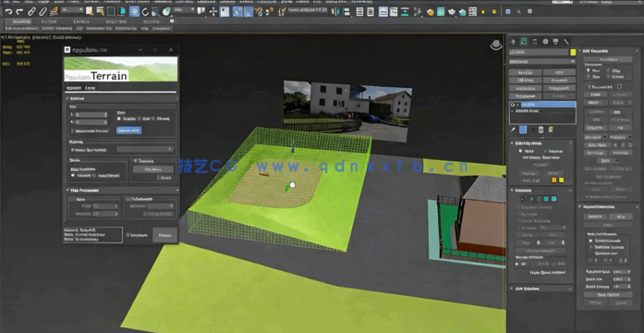Image resolution: width=644 pixels, height=333 pixels.
Task: Switch to the Create command panel tab
Action: coord(513,42)
